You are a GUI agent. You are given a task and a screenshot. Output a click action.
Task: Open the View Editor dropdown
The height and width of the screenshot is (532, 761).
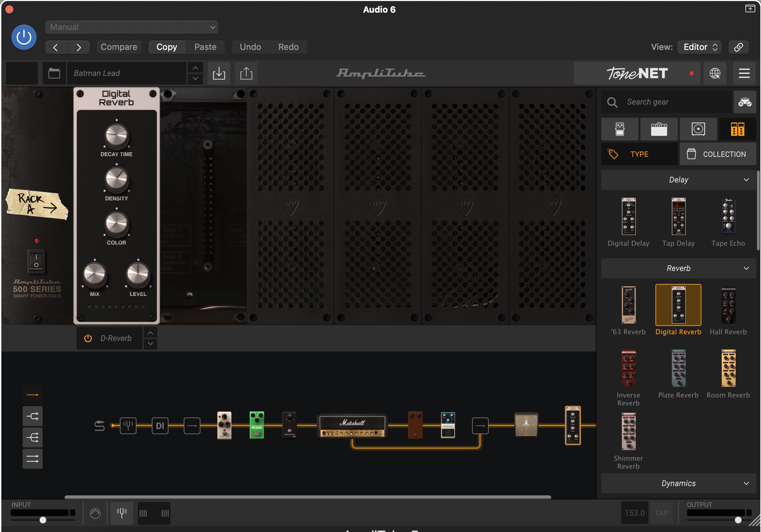(x=700, y=47)
